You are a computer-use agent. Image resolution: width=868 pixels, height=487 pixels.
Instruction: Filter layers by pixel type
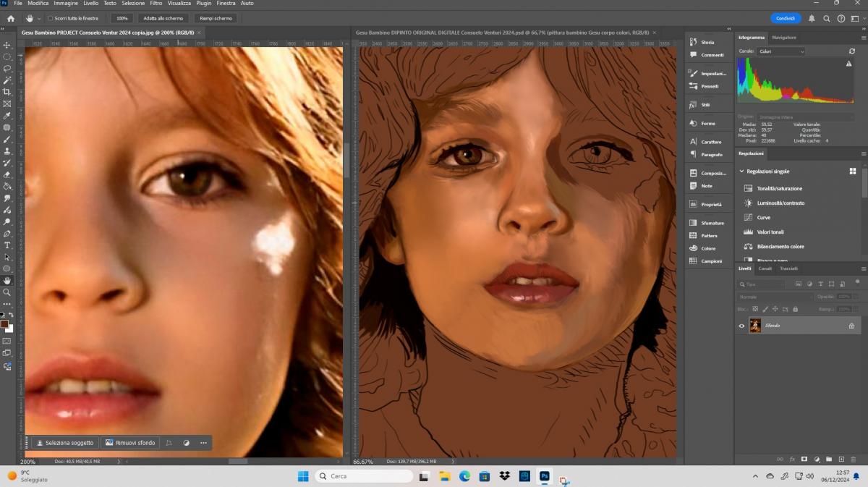point(798,284)
